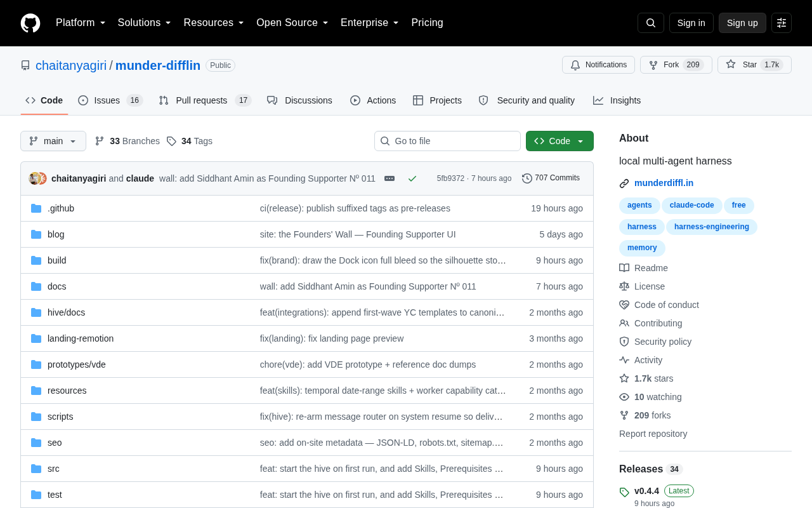Image resolution: width=812 pixels, height=508 pixels.
Task: Click the Report repository link
Action: tap(653, 434)
